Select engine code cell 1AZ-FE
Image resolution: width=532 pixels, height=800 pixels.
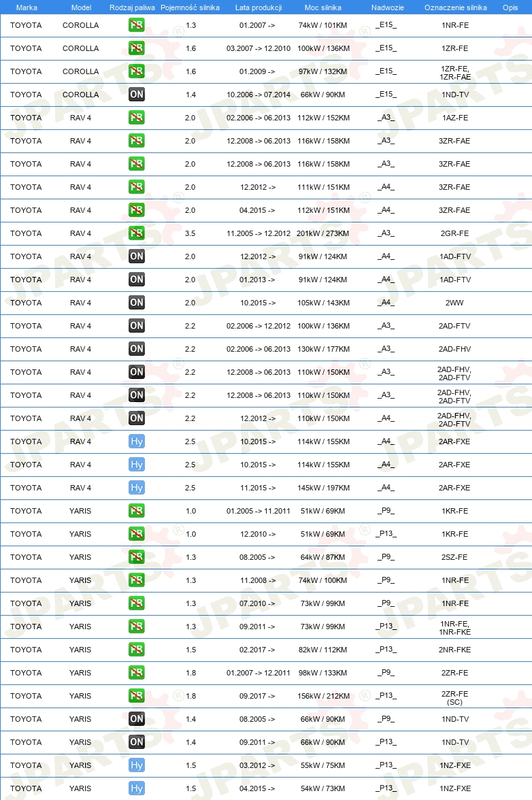click(x=455, y=117)
